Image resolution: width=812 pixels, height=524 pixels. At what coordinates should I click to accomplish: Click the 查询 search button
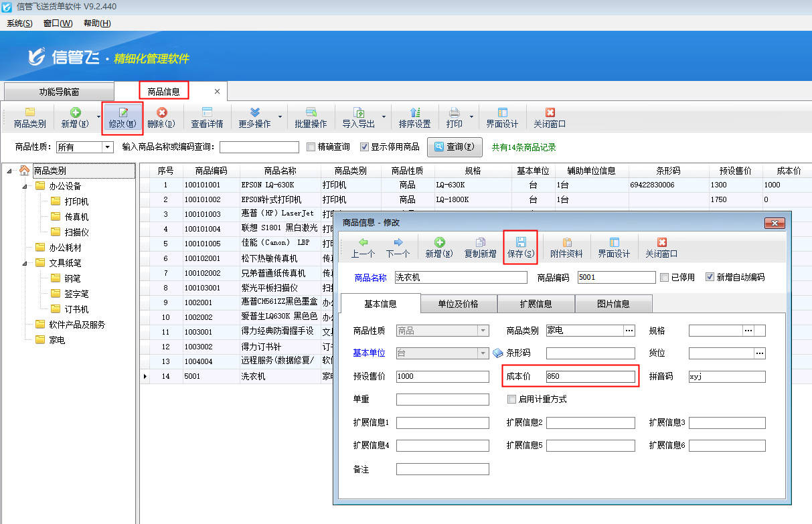[455, 147]
